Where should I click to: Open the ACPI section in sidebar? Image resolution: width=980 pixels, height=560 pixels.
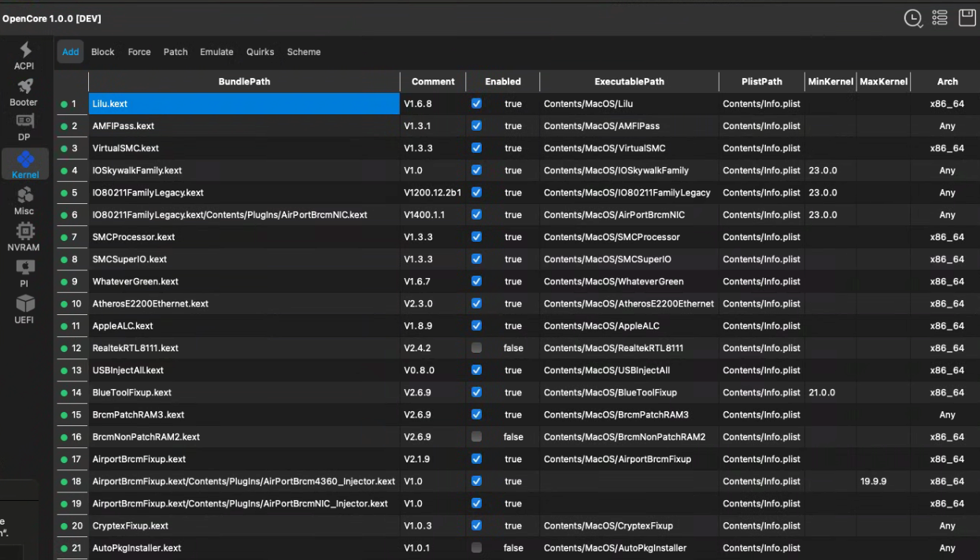coord(25,55)
